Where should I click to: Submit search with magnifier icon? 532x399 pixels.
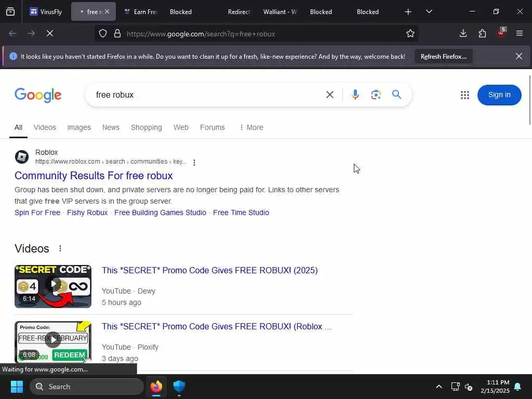tap(396, 95)
